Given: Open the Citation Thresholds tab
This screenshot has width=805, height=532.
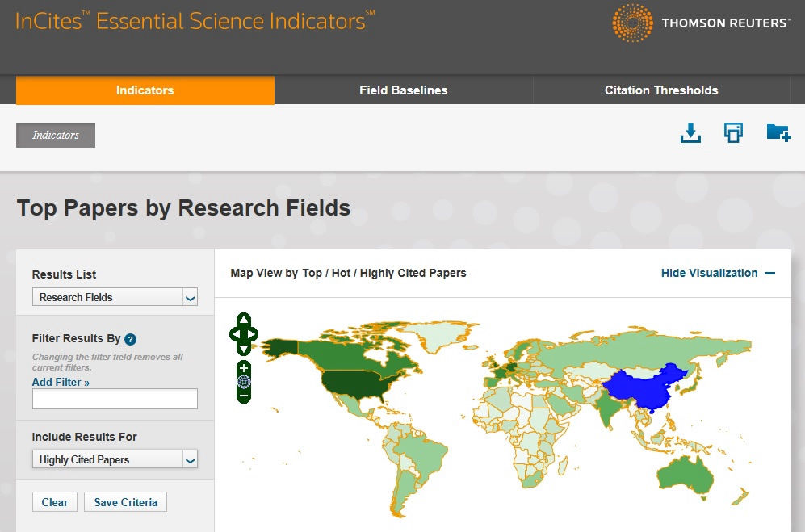Looking at the screenshot, I should [x=660, y=90].
